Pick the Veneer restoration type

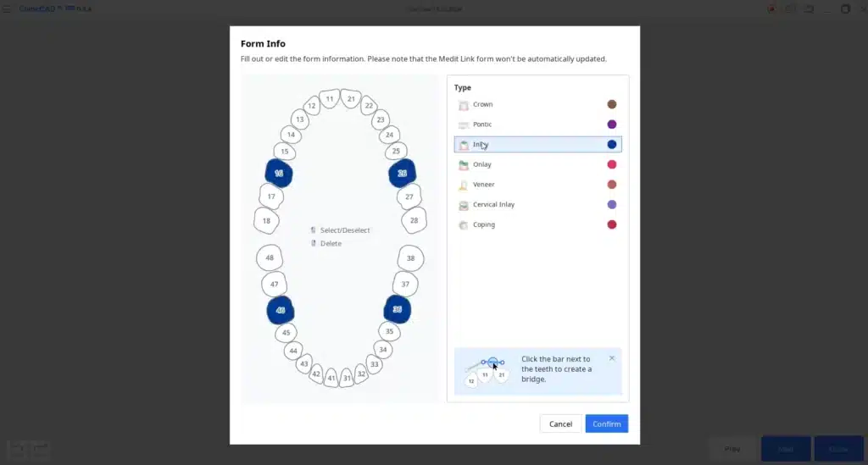click(x=537, y=185)
